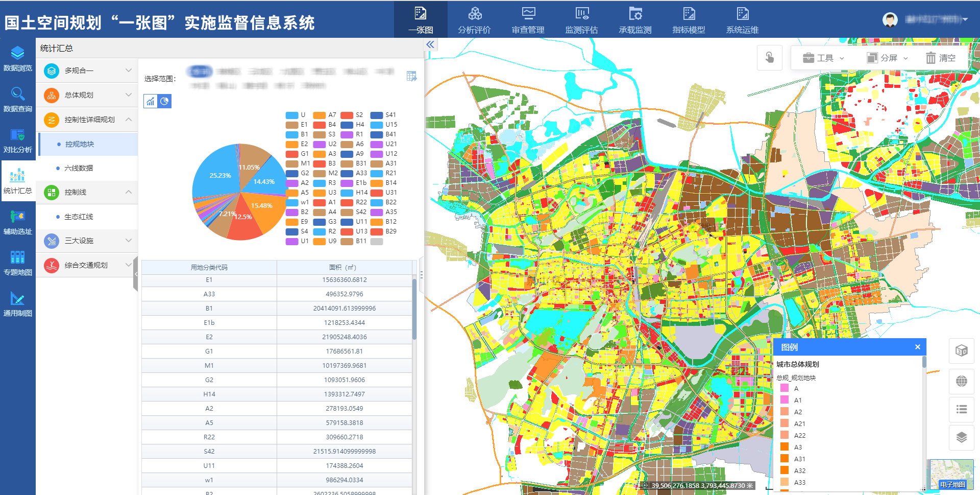Select the table cell H14
The image size is (980, 495).
point(209,394)
